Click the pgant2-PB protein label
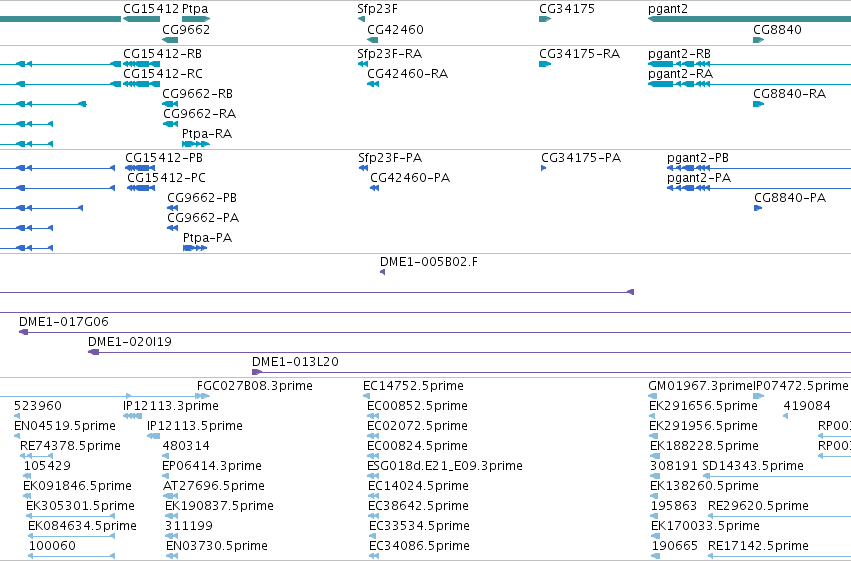Viewport: 851px width, 561px height. 698,158
